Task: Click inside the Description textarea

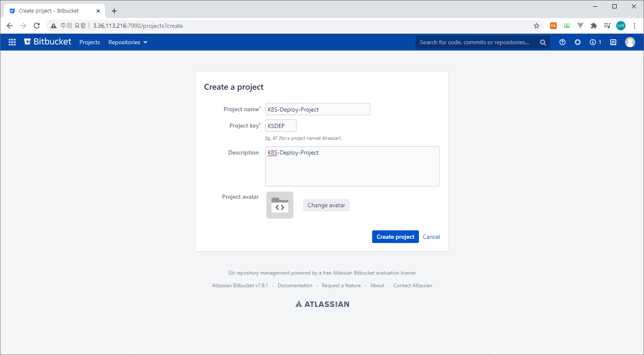Action: [352, 166]
